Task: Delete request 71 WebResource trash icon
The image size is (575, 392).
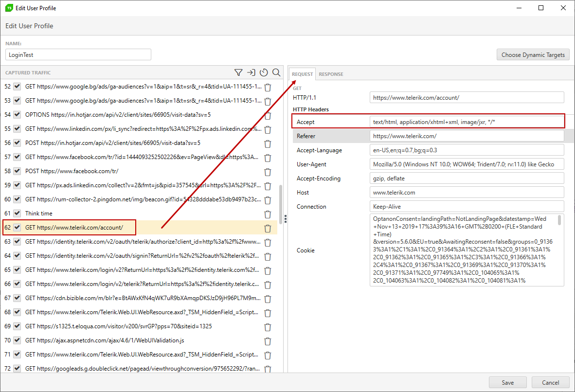Action: (x=268, y=356)
